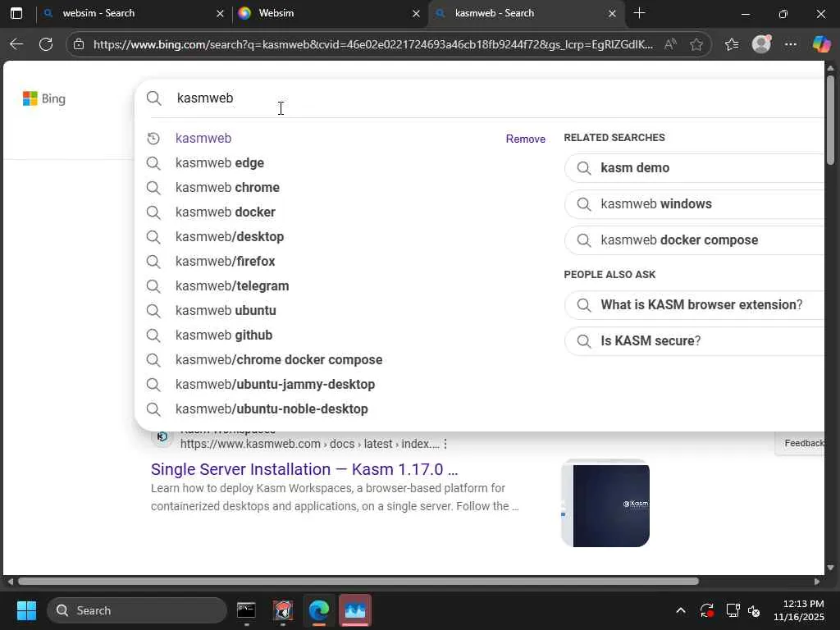Open the Kasm video thumbnail
The image size is (840, 630).
click(605, 504)
